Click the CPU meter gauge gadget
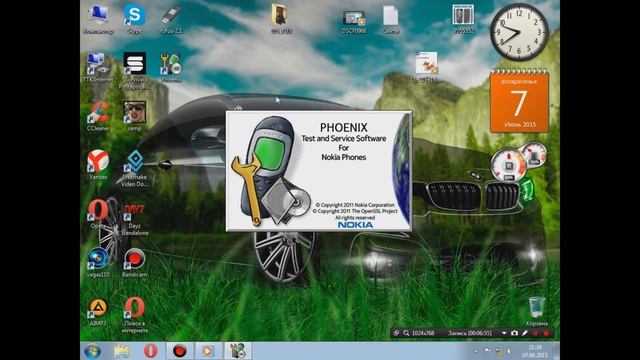This screenshot has width=640, height=360. point(508,165)
